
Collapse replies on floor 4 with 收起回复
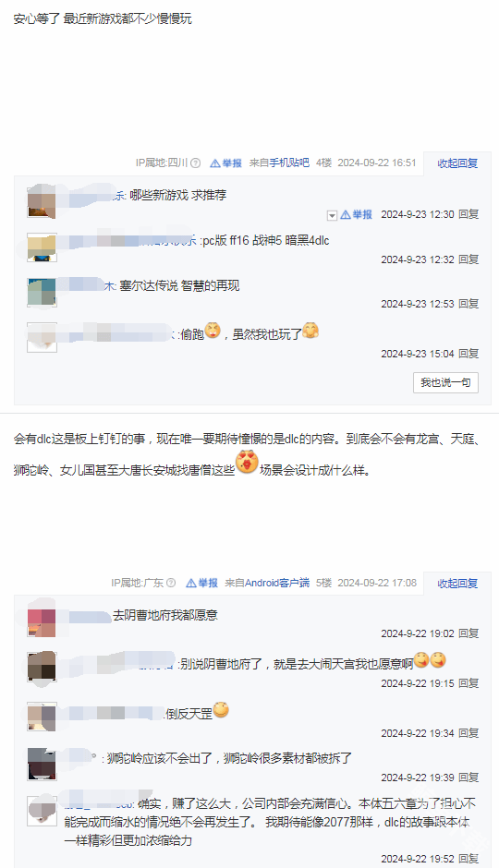tap(457, 163)
